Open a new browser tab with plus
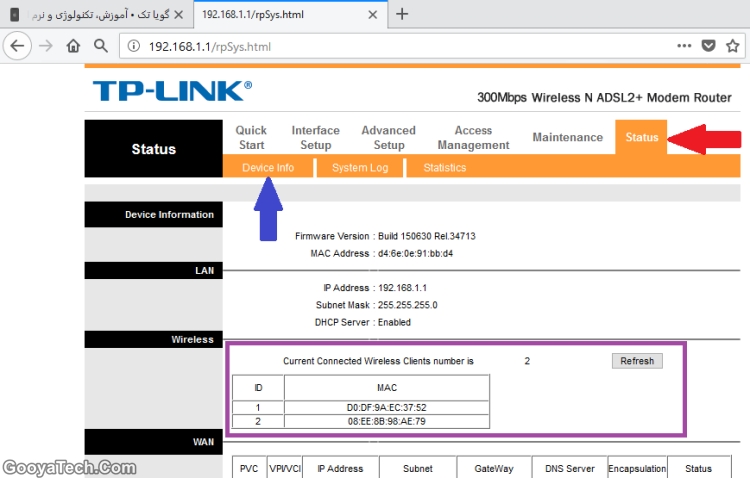The image size is (750, 478). click(402, 14)
